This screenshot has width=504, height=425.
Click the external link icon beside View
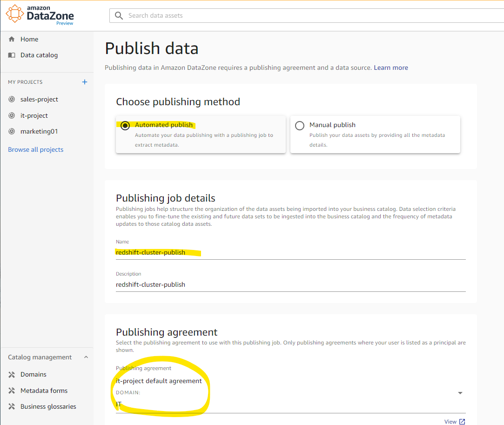coord(462,421)
